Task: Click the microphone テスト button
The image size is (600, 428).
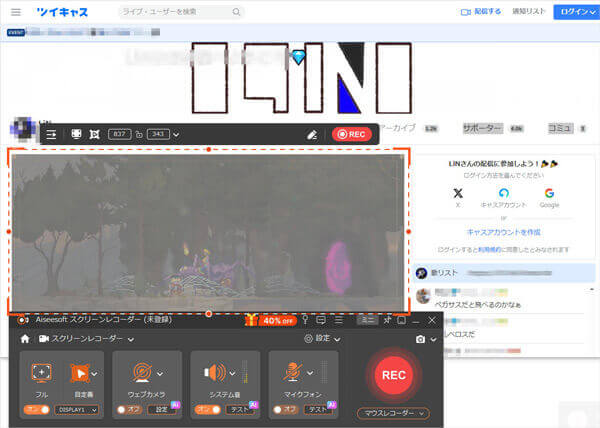Action: pyautogui.click(x=318, y=410)
